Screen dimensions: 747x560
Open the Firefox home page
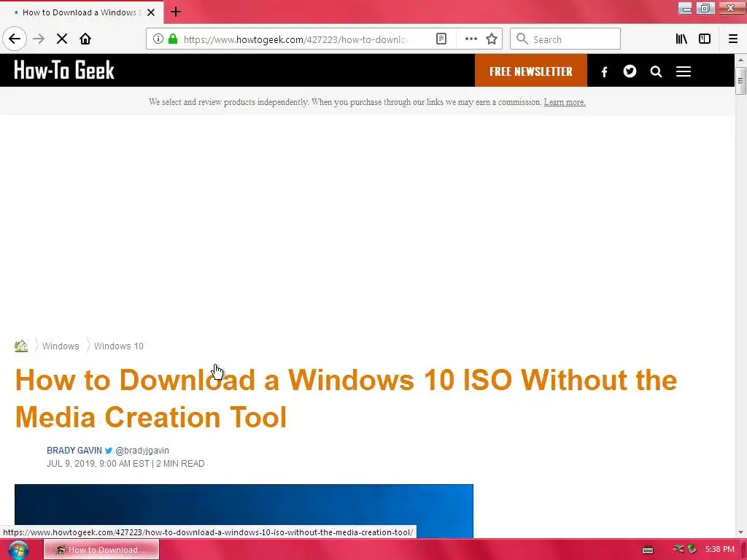[85, 39]
